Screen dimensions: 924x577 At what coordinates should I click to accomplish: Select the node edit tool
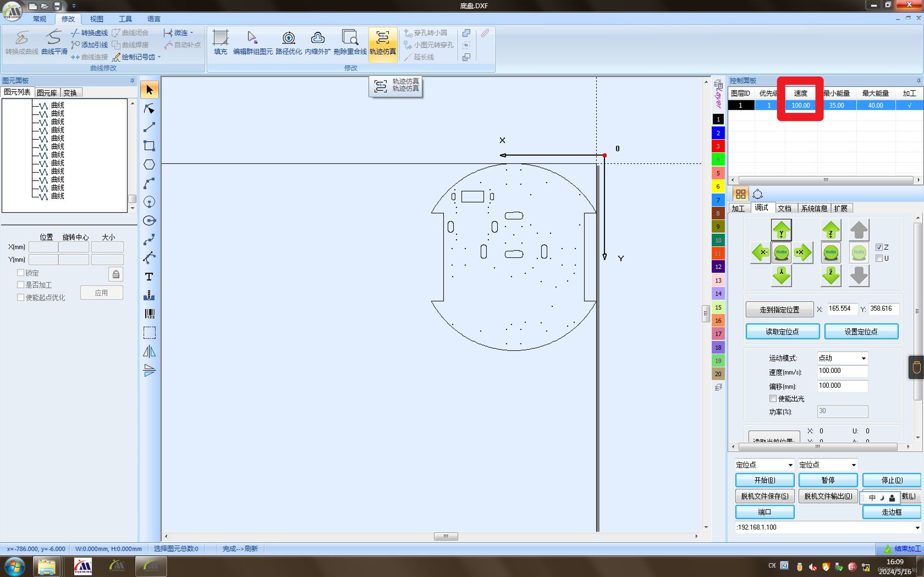click(x=149, y=109)
